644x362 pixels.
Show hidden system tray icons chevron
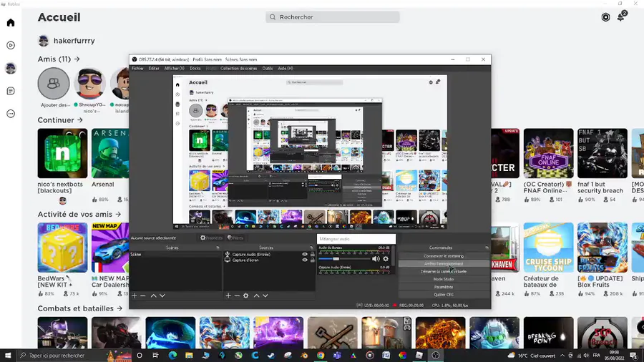coord(562,356)
